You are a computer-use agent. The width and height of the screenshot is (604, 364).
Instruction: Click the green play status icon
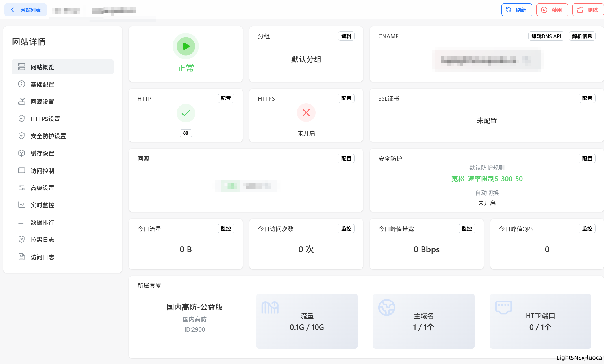pos(186,46)
